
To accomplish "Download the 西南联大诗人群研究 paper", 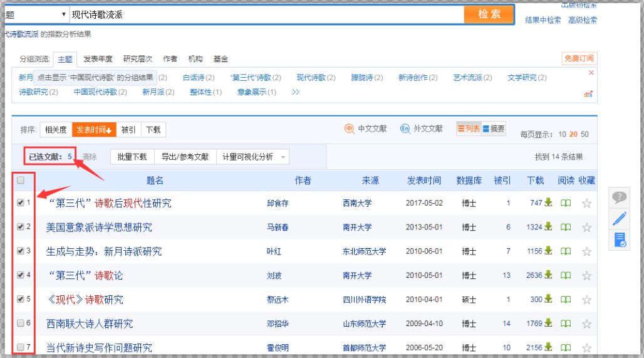I will (548, 323).
